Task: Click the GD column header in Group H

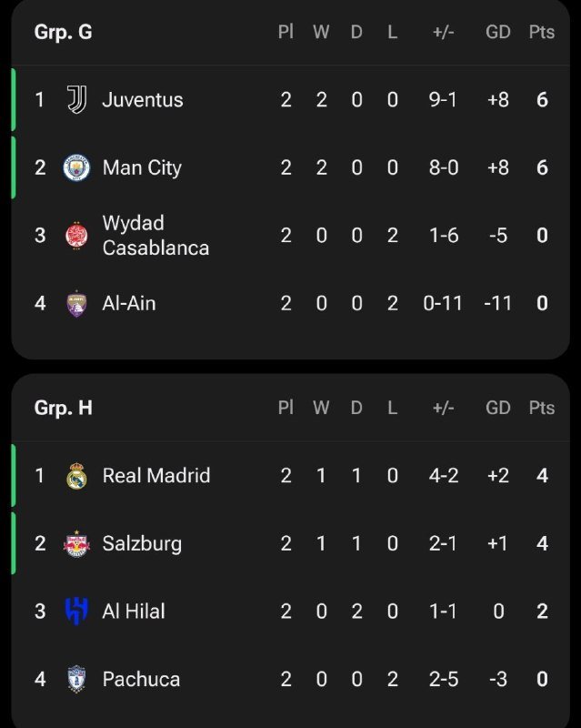Action: click(498, 408)
